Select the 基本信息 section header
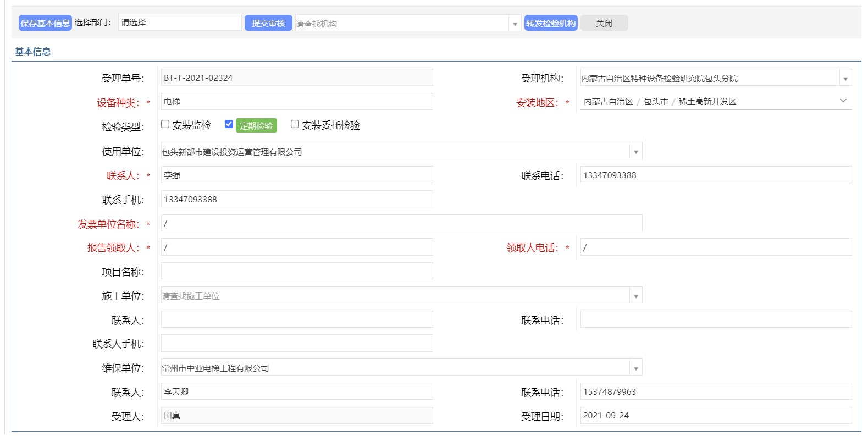 coord(33,52)
